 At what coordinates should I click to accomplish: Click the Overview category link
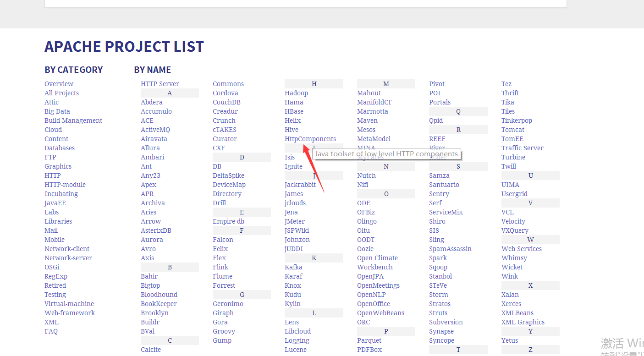click(x=59, y=84)
